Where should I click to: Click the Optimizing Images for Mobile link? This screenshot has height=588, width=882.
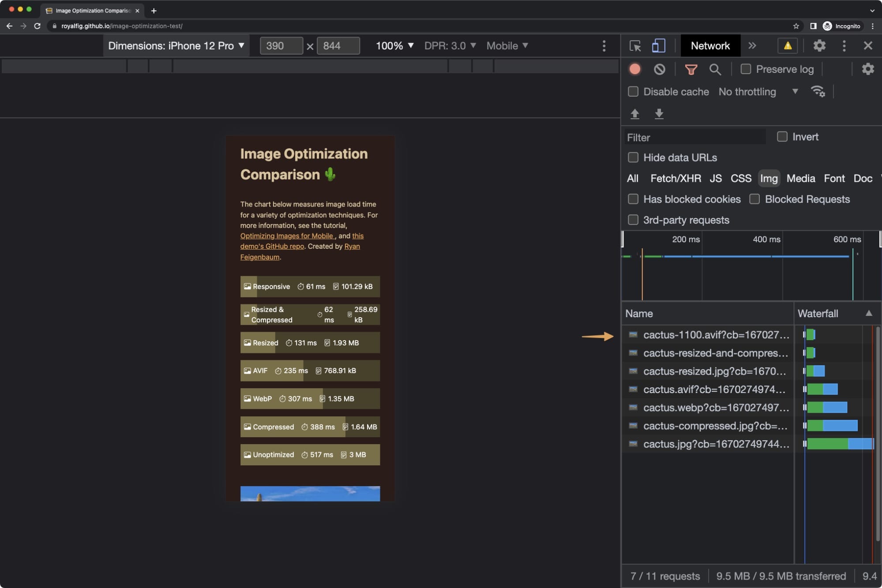tap(287, 236)
